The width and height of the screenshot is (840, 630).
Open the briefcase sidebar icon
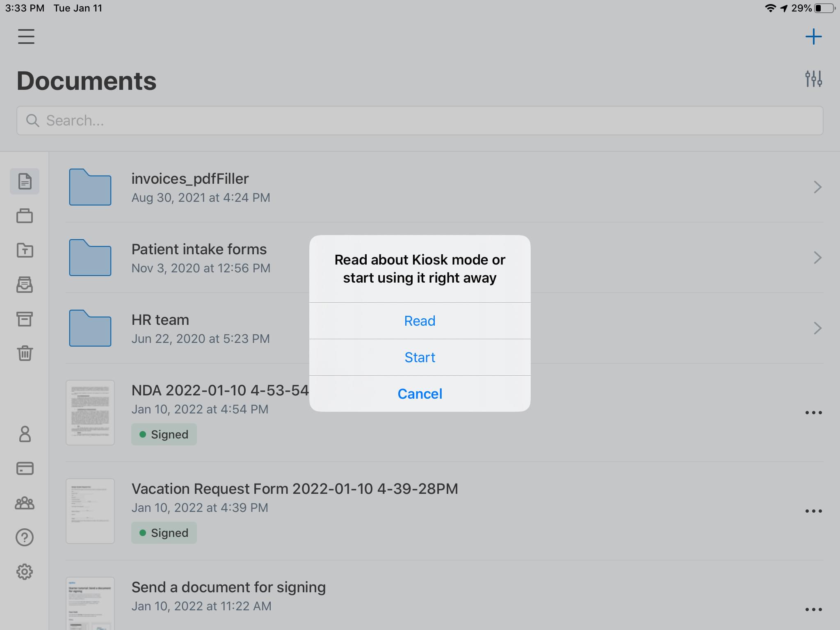coord(25,216)
